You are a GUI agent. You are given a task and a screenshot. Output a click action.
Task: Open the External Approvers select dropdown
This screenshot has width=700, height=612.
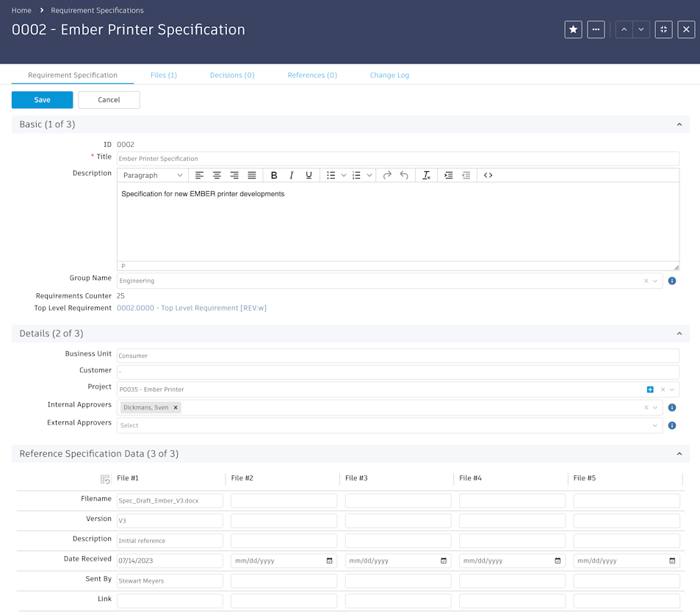point(390,425)
